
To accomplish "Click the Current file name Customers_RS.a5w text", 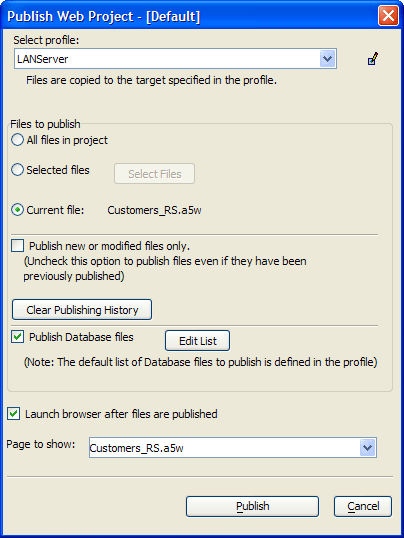I will (154, 210).
